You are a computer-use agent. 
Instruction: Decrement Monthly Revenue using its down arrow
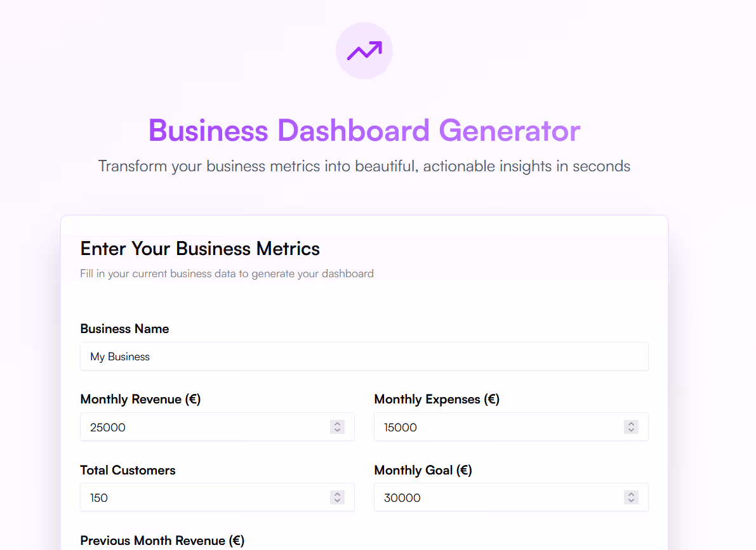(337, 430)
